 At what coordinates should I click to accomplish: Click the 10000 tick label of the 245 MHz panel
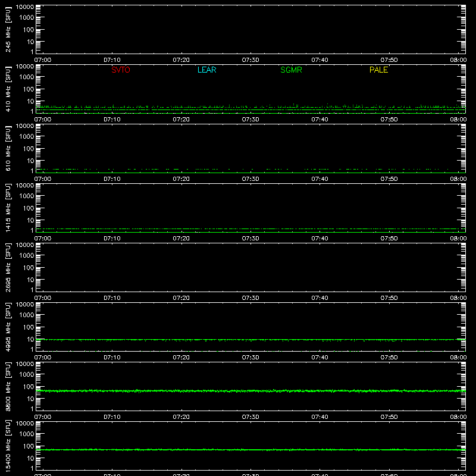click(x=25, y=7)
